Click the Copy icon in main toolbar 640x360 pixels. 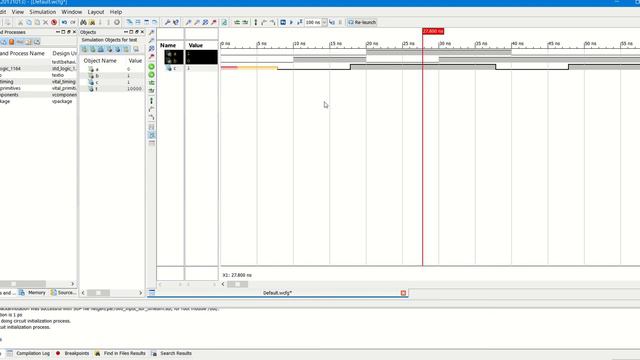coord(29,22)
